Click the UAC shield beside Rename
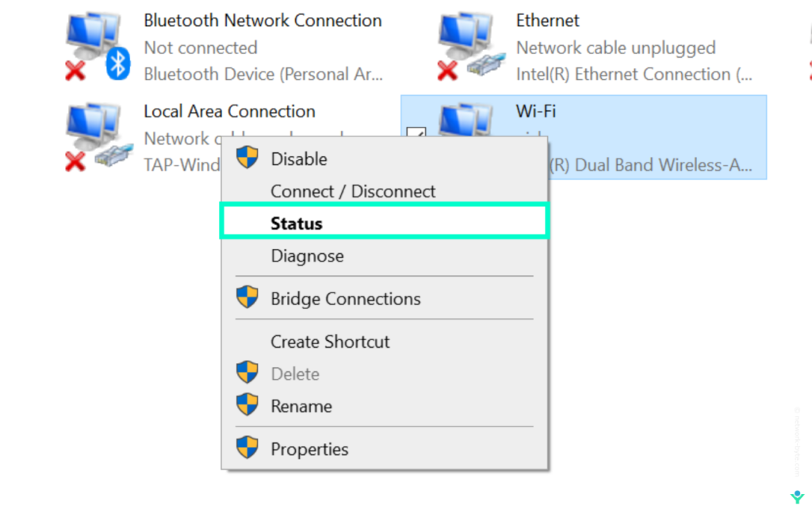Viewport: 812px width, 509px height. point(247,404)
